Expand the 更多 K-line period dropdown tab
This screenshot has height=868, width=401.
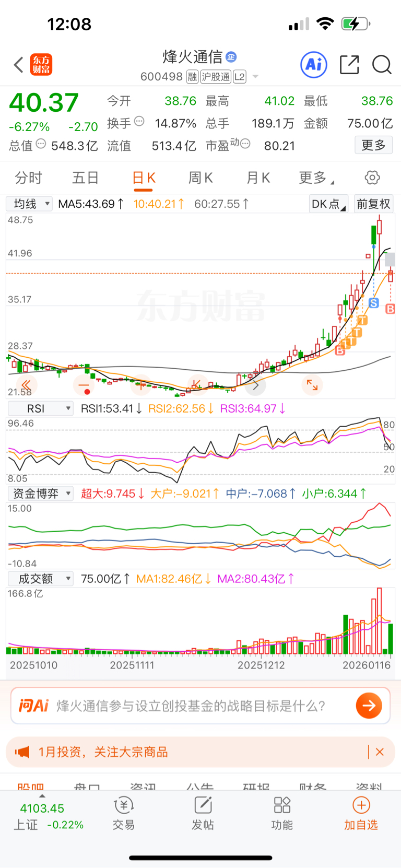click(316, 178)
